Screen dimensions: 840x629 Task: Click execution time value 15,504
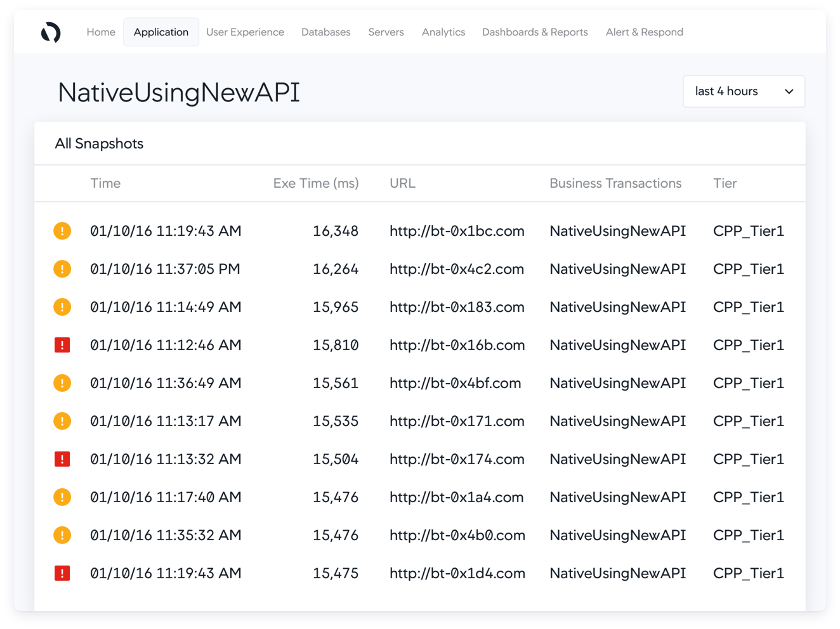[x=336, y=459]
